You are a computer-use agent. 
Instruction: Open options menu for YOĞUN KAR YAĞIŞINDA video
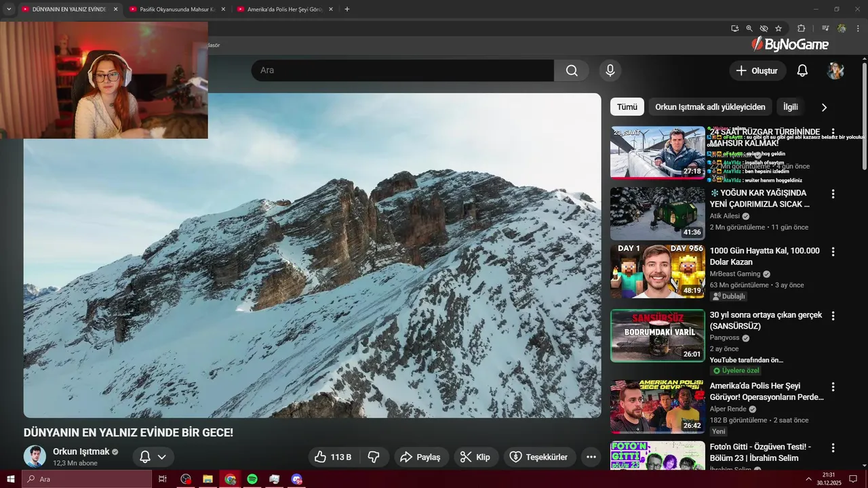coord(833,194)
